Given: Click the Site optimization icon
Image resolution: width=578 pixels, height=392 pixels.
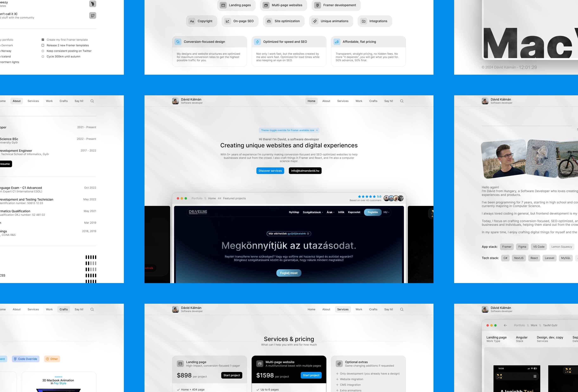Looking at the screenshot, I should (x=269, y=21).
